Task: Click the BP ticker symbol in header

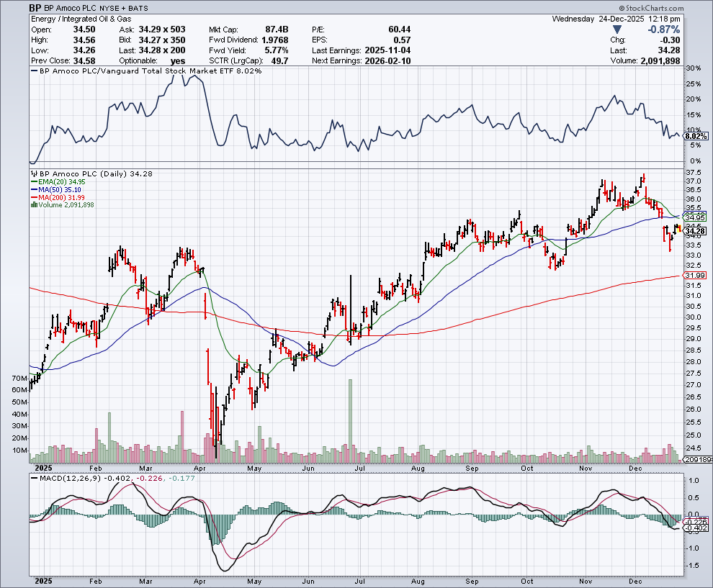Action: pyautogui.click(x=35, y=8)
